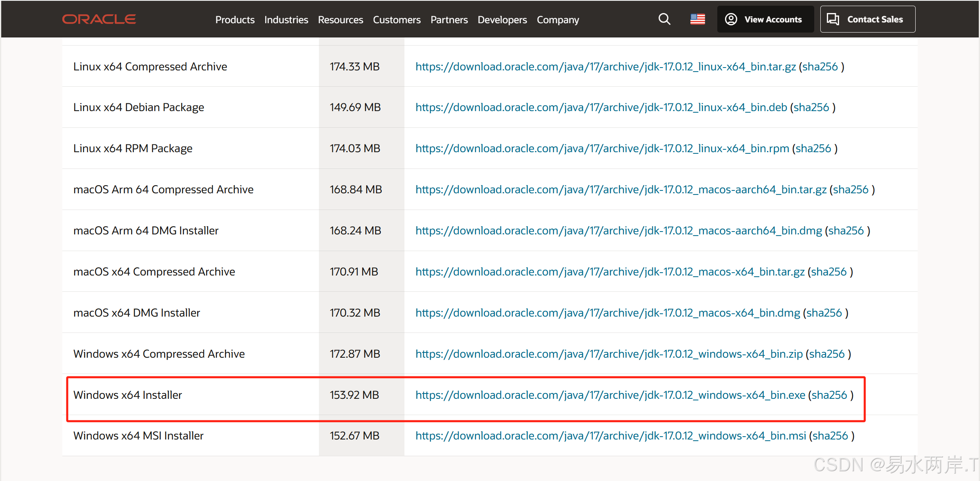Open the Developers menu
Screen dimensions: 980x481
point(502,20)
